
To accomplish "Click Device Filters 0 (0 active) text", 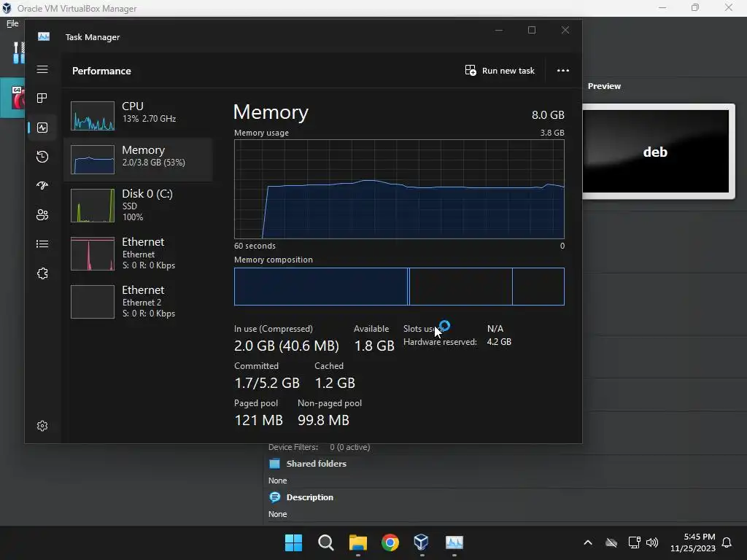I will tap(320, 447).
